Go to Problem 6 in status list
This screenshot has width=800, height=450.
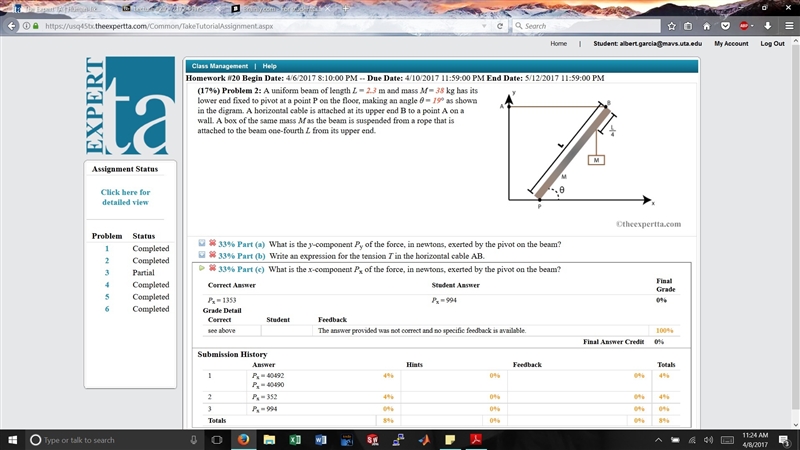(107, 309)
